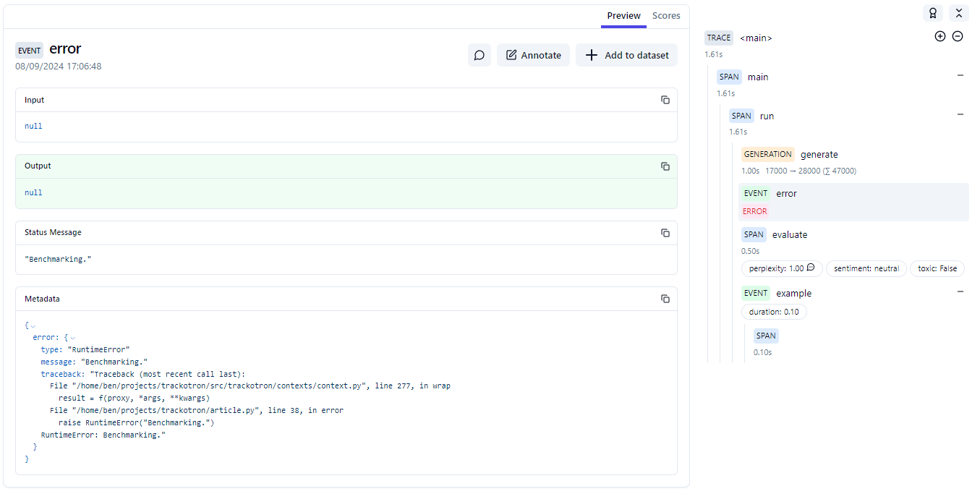Copy the Metadata JSON
Viewport: 980px width, 494px height.
[665, 299]
